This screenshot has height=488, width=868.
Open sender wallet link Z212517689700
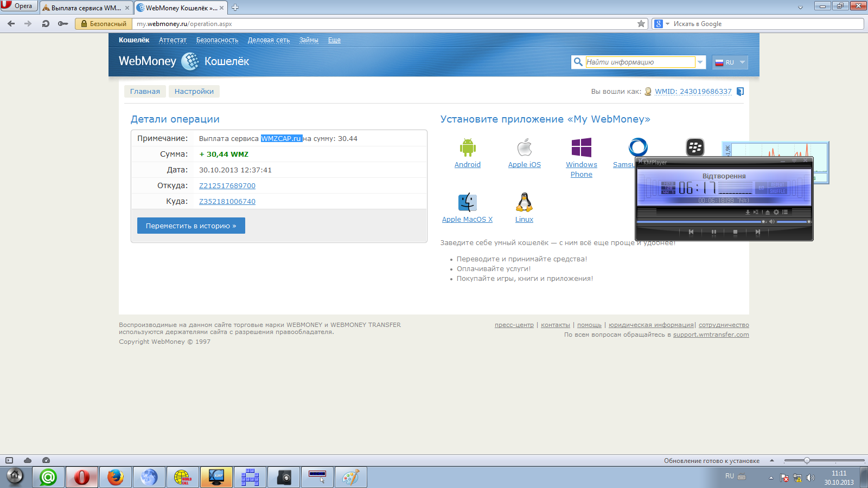coord(227,185)
